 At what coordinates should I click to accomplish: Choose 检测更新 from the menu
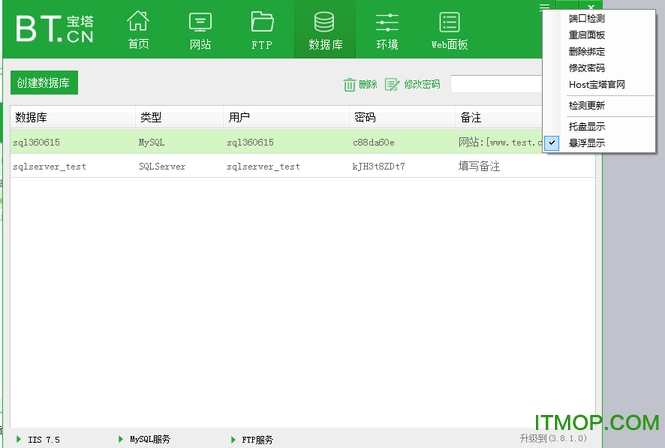587,105
